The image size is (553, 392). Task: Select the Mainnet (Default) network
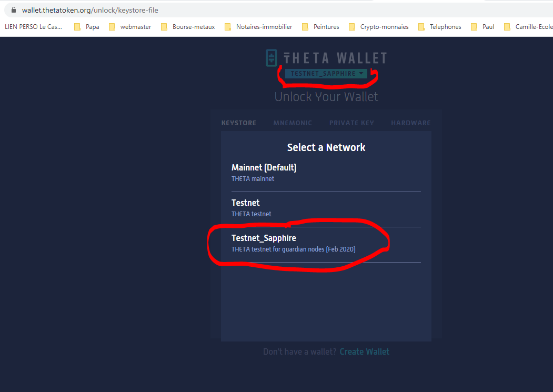click(326, 173)
